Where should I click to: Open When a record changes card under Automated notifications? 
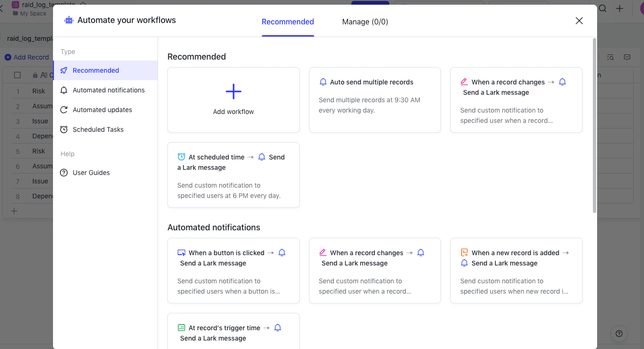[375, 271]
